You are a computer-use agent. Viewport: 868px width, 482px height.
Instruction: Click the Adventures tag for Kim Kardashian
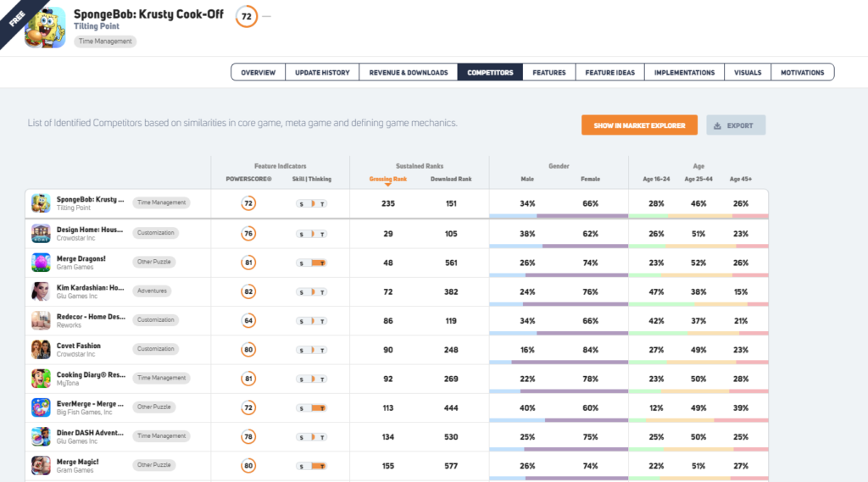click(152, 291)
